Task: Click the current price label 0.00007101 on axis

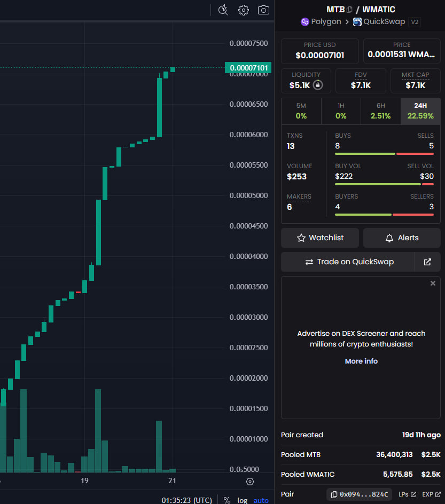Action: pos(248,68)
